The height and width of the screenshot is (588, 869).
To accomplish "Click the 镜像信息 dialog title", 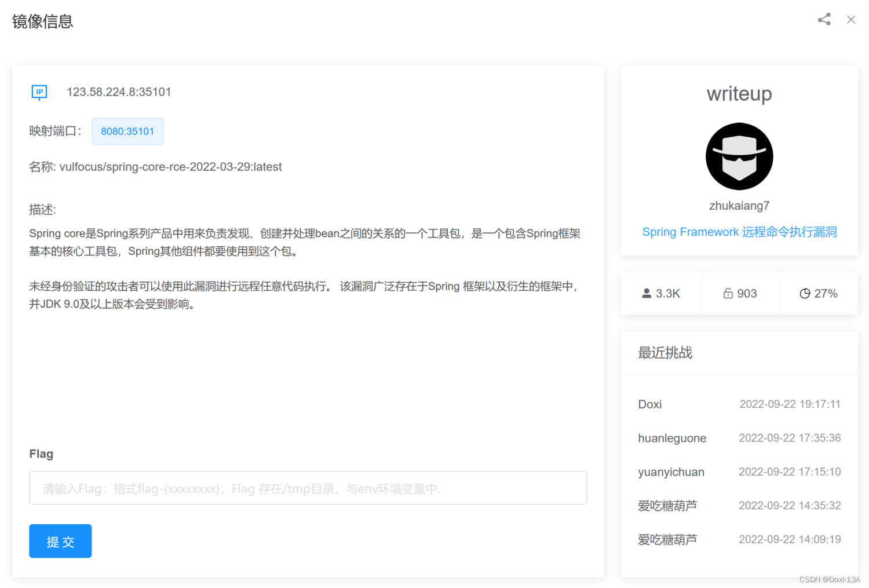I will [x=43, y=21].
